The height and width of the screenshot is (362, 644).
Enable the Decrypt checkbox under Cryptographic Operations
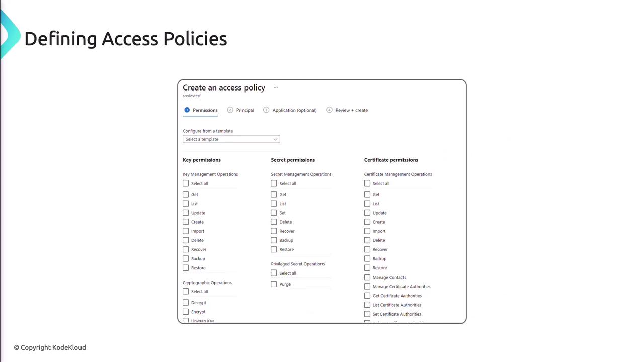click(x=186, y=303)
